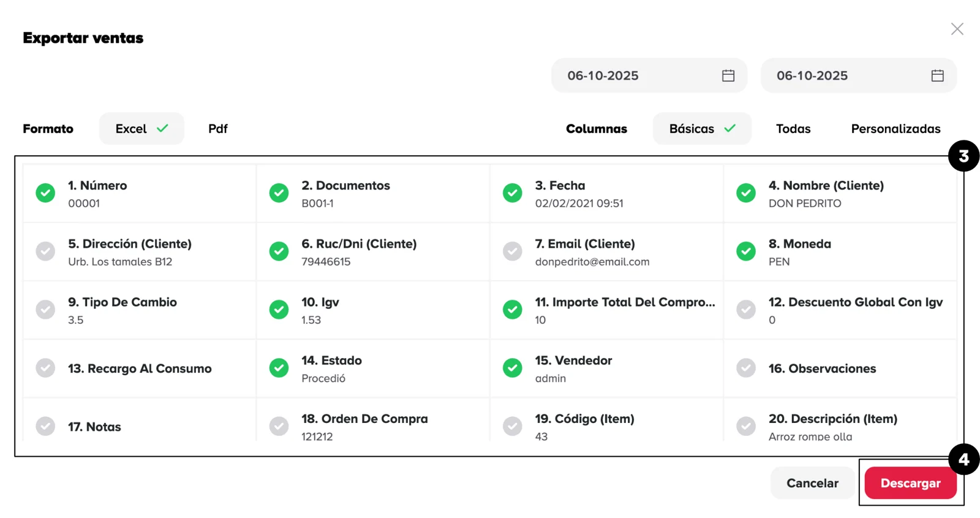Enable the Observaciones column
Screen dimensions: 980x518
(x=745, y=368)
